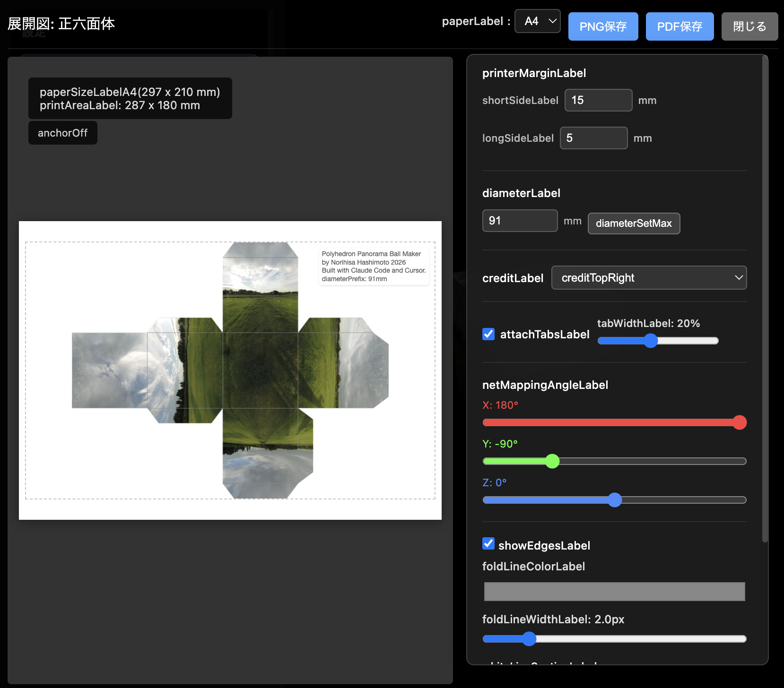Click the PDF保存 button

point(679,26)
